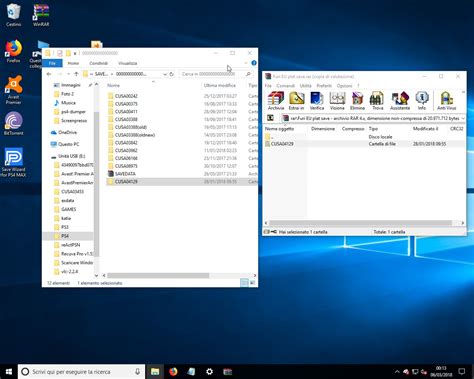The height and width of the screenshot is (379, 474).
Task: Go back in File Explorer navigation
Action: (x=49, y=74)
